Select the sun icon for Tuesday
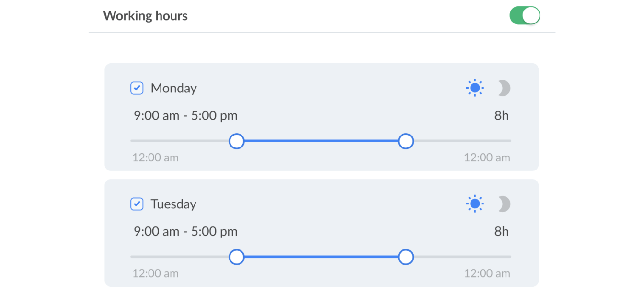Viewport: 644px width, 294px height. pos(475,204)
